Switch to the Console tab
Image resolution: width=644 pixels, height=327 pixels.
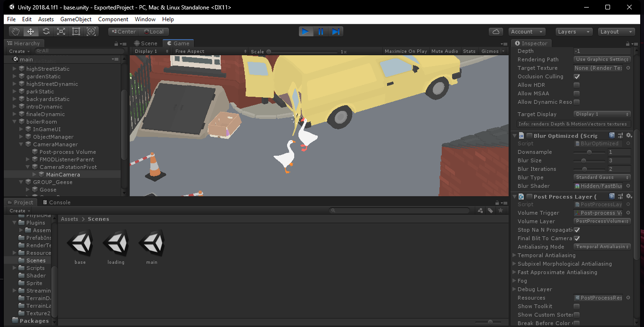pyautogui.click(x=57, y=202)
